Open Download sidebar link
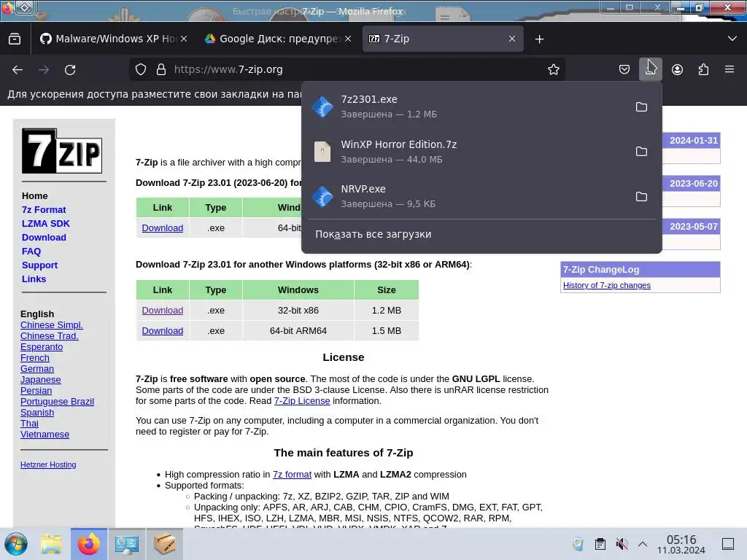747x560 pixels. tap(44, 237)
